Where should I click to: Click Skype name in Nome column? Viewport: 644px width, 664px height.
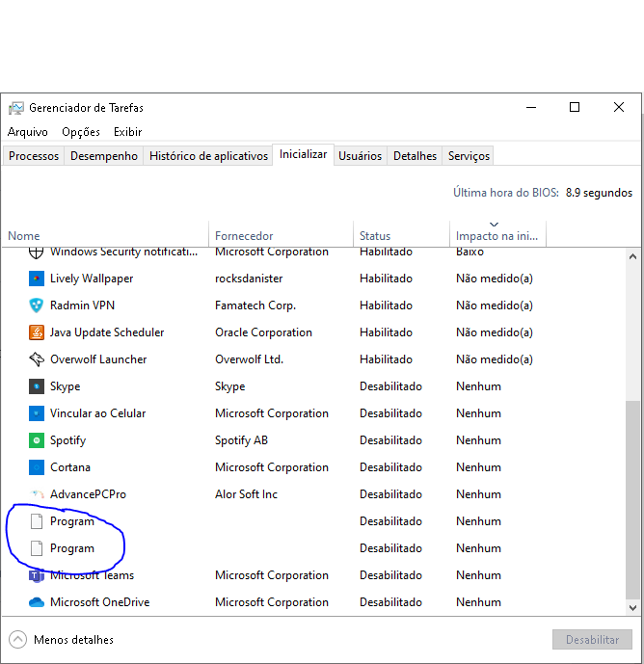(x=65, y=386)
